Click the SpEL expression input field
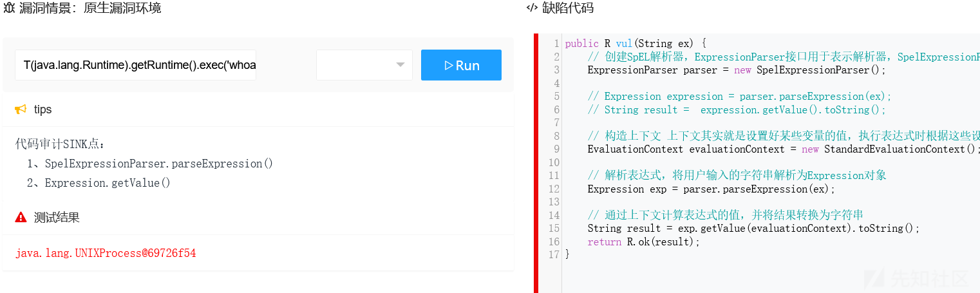 [x=136, y=65]
